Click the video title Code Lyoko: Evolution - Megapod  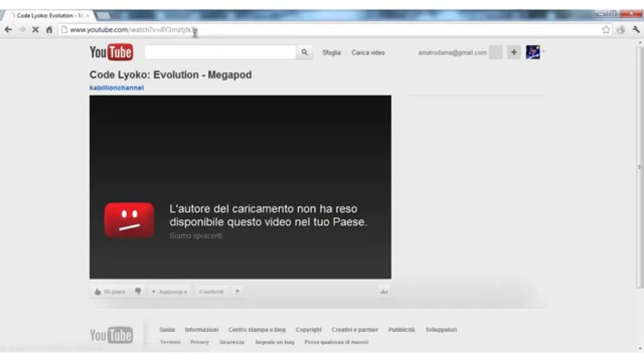point(171,75)
